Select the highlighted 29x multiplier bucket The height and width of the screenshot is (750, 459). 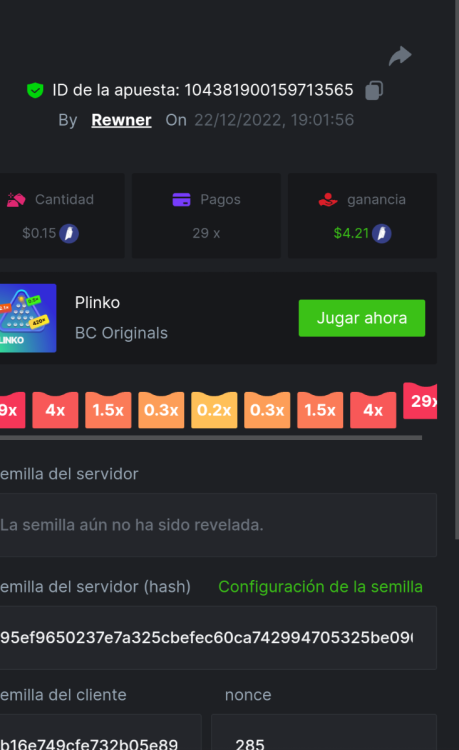tap(420, 401)
